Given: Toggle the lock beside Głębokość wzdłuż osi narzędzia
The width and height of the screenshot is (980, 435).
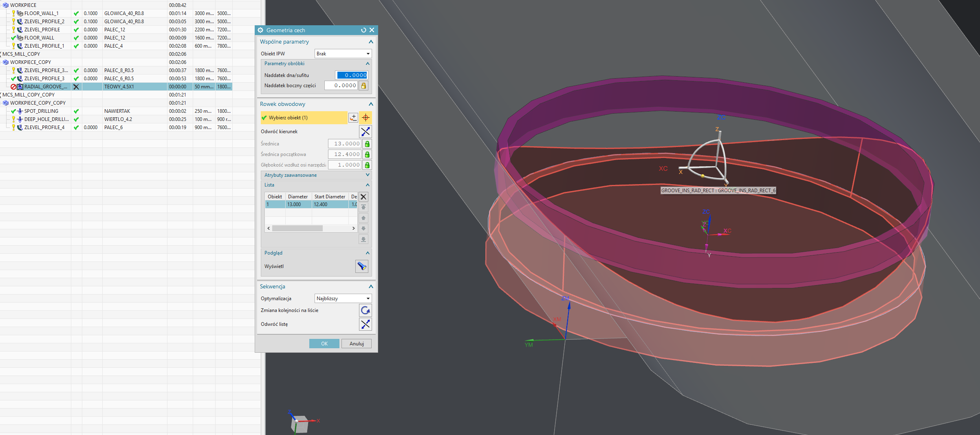Looking at the screenshot, I should click(367, 165).
